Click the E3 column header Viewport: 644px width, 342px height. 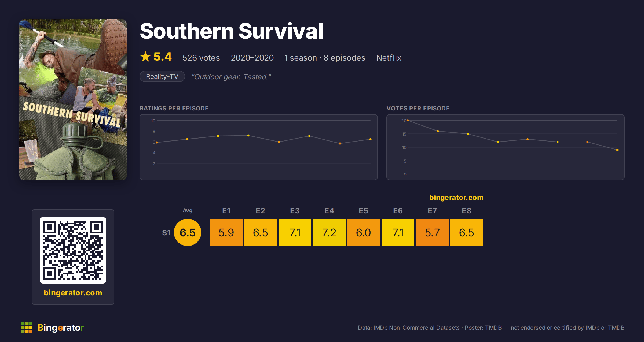coord(295,211)
